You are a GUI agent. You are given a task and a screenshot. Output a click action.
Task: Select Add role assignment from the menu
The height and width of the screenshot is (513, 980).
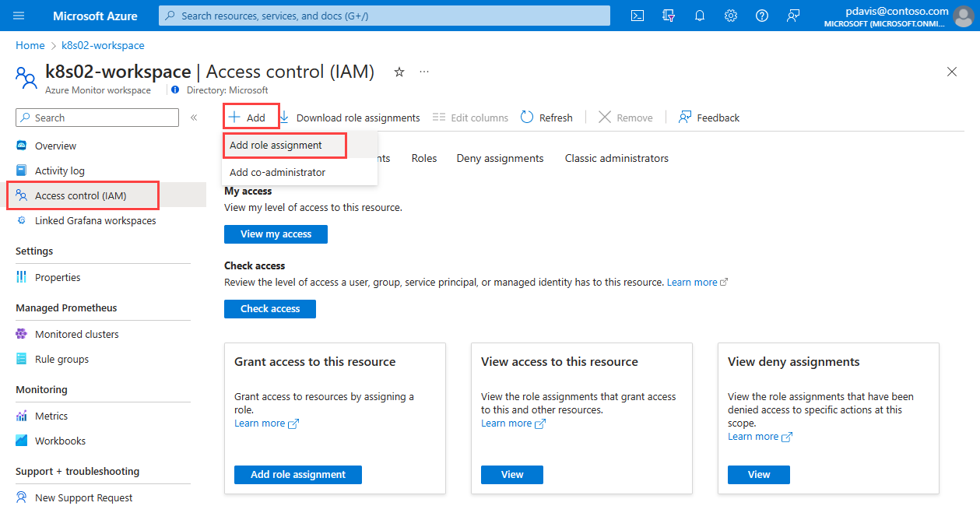coord(276,145)
